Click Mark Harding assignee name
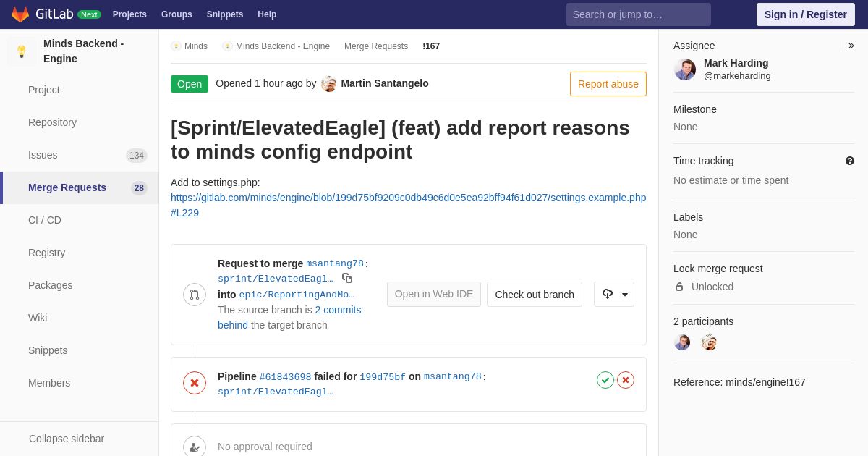Viewport: 868px width, 456px height. coord(736,63)
